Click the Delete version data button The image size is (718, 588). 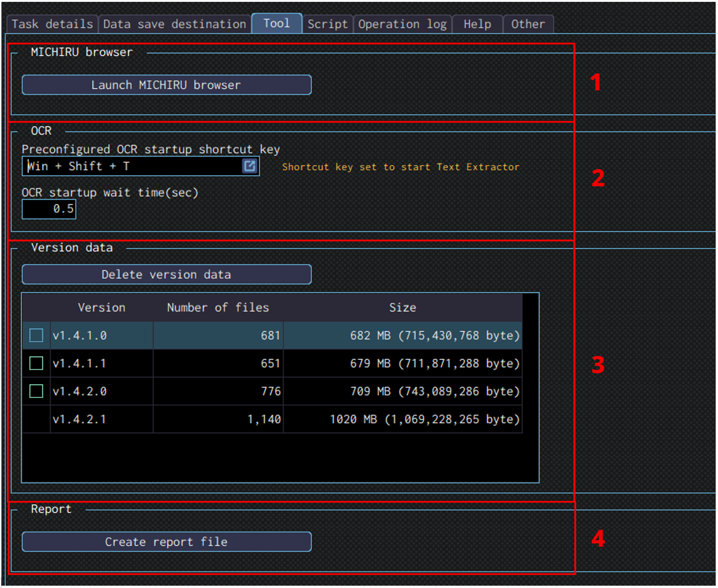click(166, 274)
